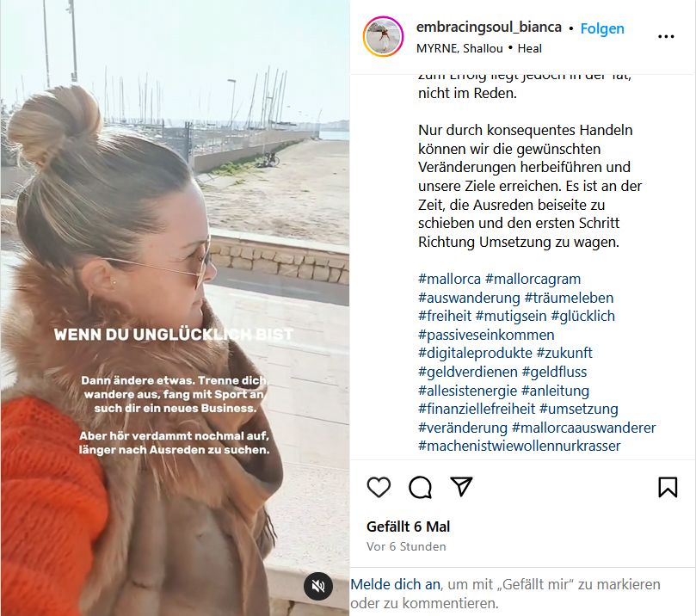The width and height of the screenshot is (696, 616).
Task: Open the #passiveseinkommen hashtag
Action: tap(486, 335)
